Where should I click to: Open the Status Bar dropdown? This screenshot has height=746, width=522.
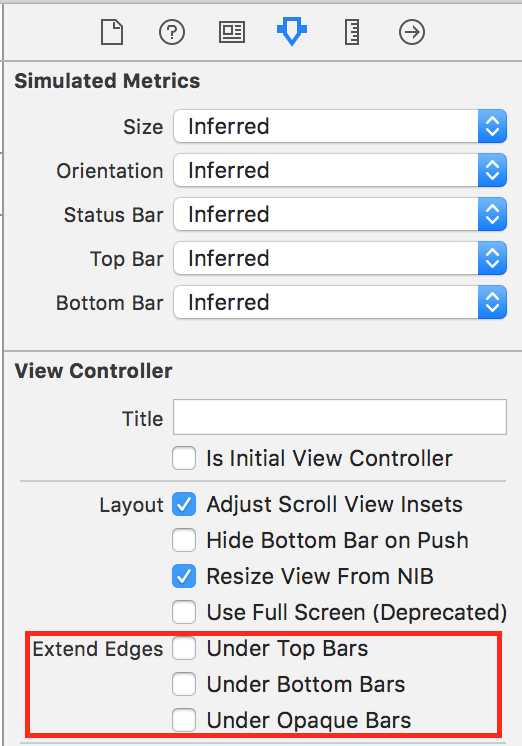click(x=340, y=214)
